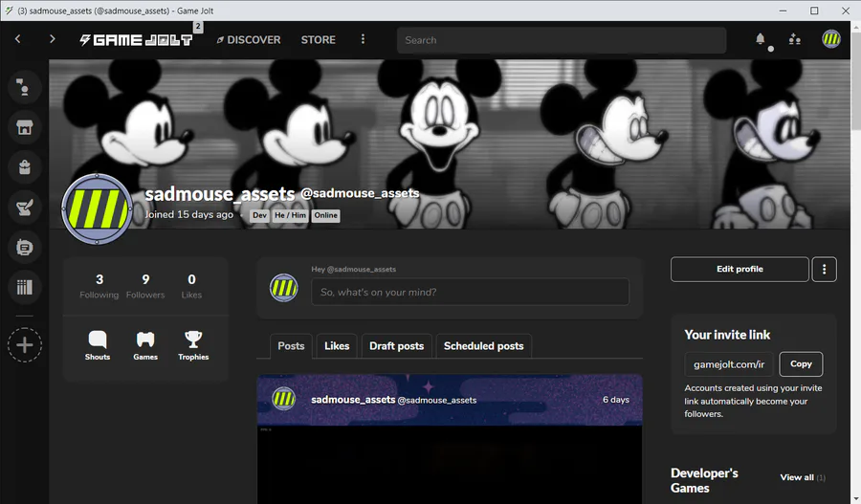Open post author sadmouse_assets name
Image resolution: width=861 pixels, height=504 pixels.
coord(353,399)
